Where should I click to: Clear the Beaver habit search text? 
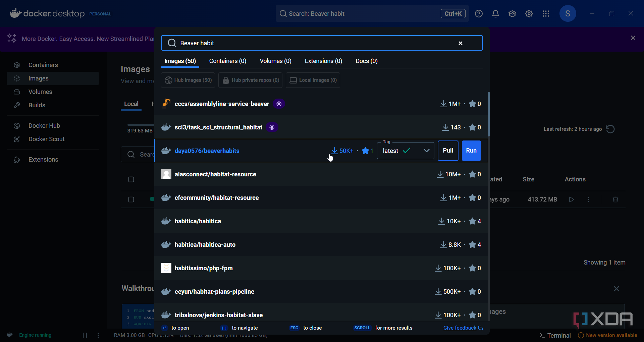point(461,43)
